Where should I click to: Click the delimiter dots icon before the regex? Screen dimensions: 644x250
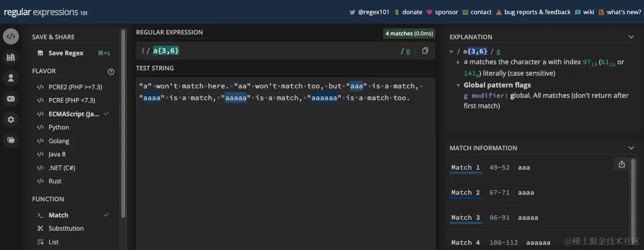coord(142,51)
